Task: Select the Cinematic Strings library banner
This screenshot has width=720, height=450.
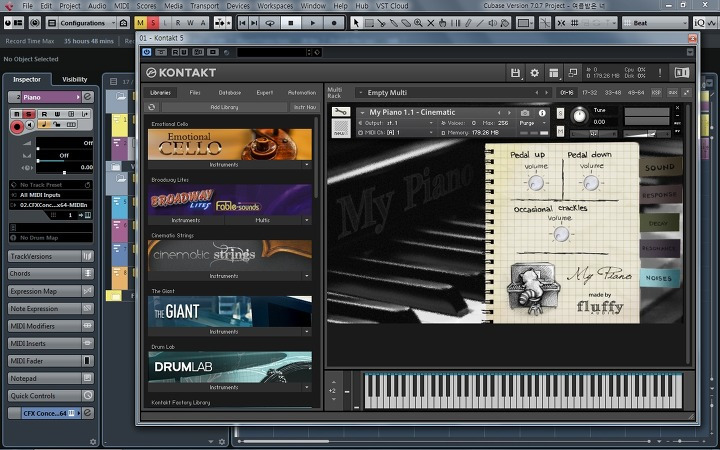Action: [x=230, y=255]
